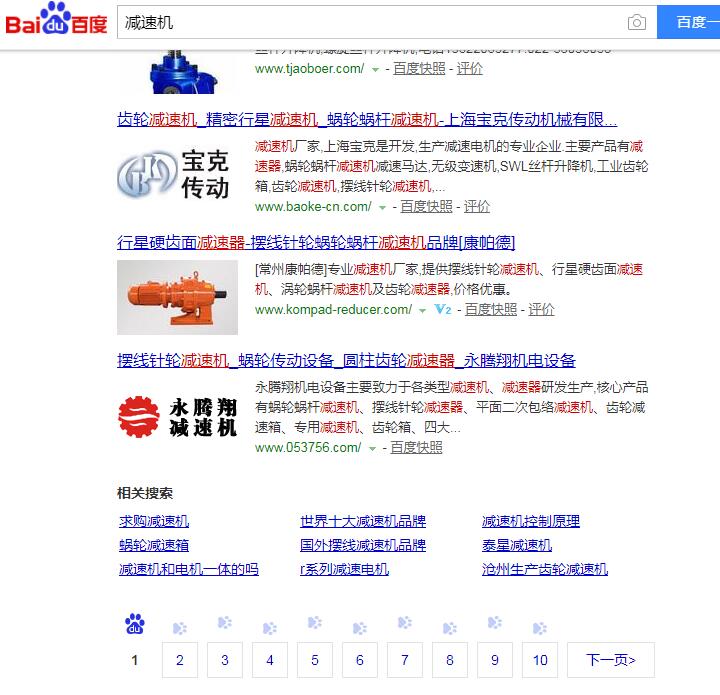The image size is (720, 695).
Task: Click the Baidu logo in header
Action: coord(56,22)
